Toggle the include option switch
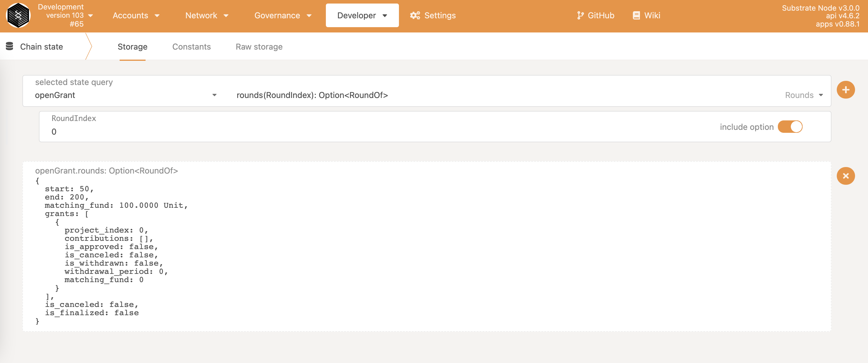The width and height of the screenshot is (868, 363). pyautogui.click(x=790, y=127)
